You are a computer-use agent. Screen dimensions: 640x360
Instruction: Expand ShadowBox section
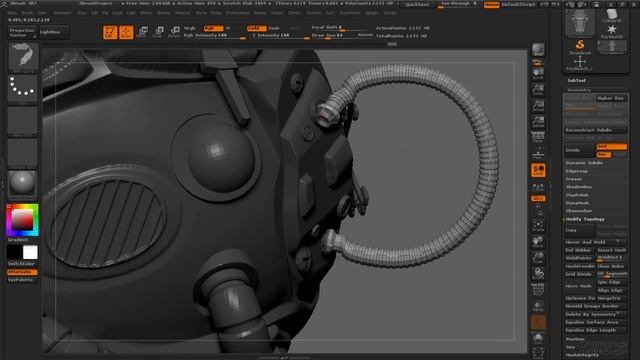tap(579, 187)
